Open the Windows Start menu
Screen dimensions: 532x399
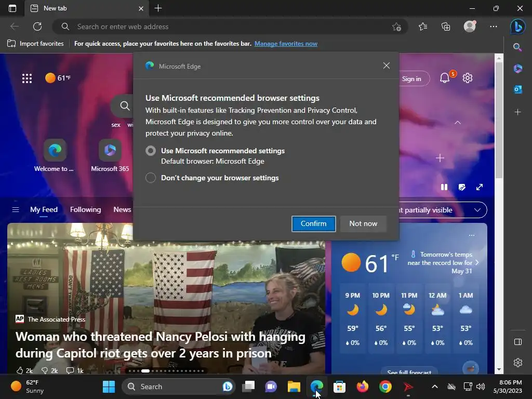(109, 387)
